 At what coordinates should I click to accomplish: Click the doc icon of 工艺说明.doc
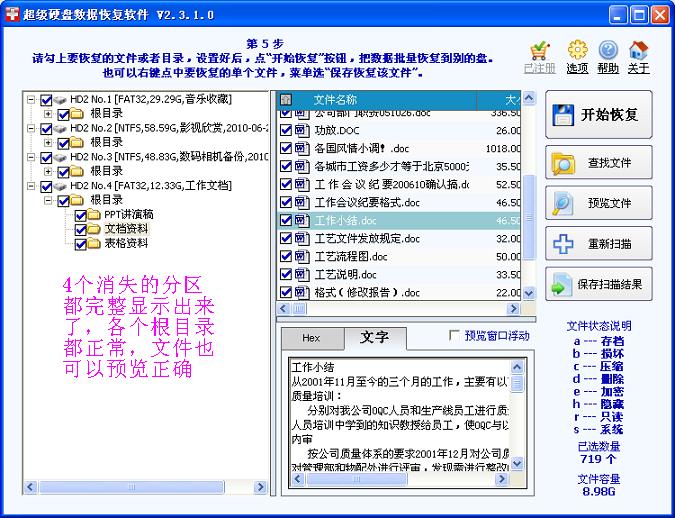point(302,274)
